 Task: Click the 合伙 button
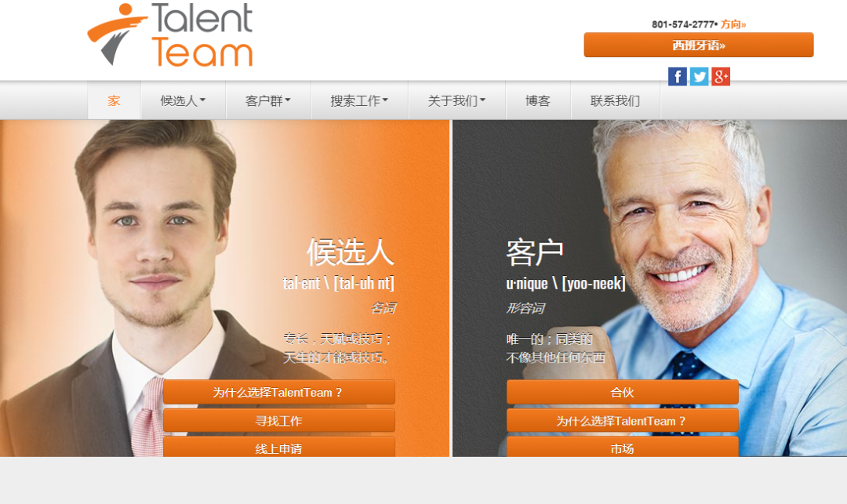point(622,392)
